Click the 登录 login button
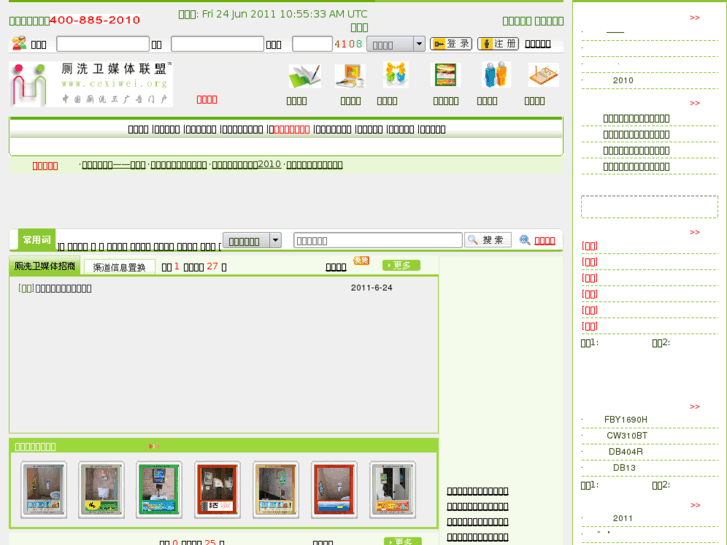This screenshot has height=545, width=727. 451,44
